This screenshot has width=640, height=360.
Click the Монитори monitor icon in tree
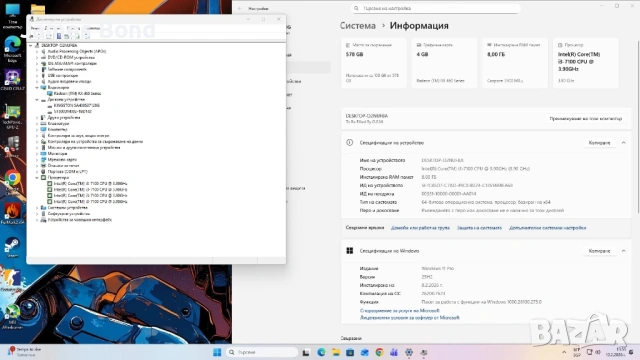coord(43,153)
